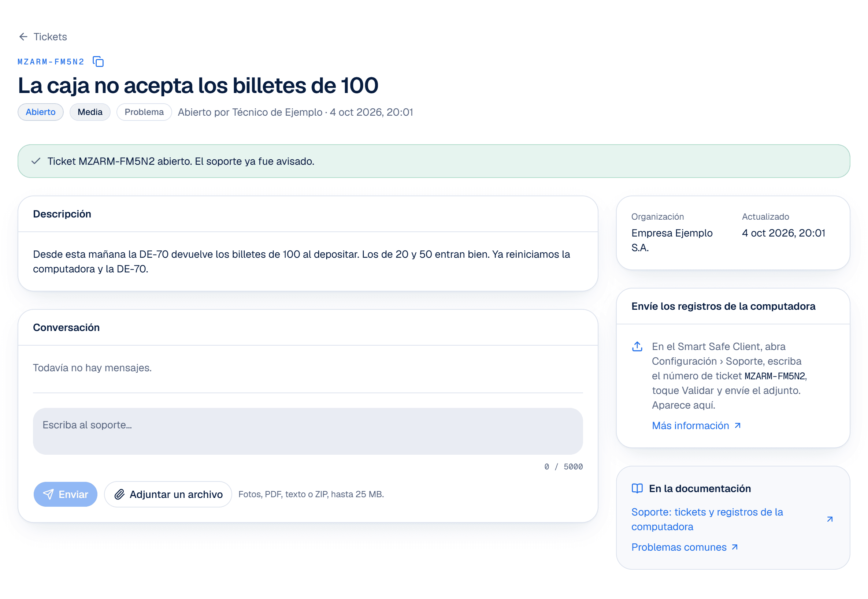
Task: Click 'Todavía no hay mensajes.' text
Action: pyautogui.click(x=92, y=368)
